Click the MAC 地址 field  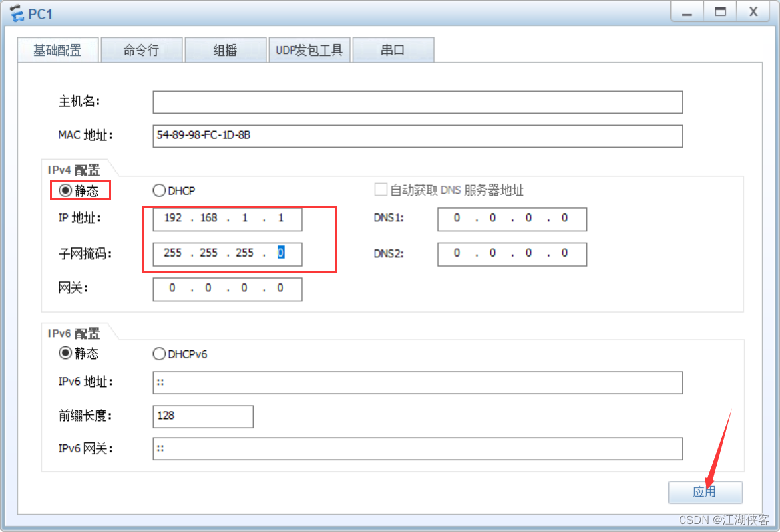pos(417,136)
